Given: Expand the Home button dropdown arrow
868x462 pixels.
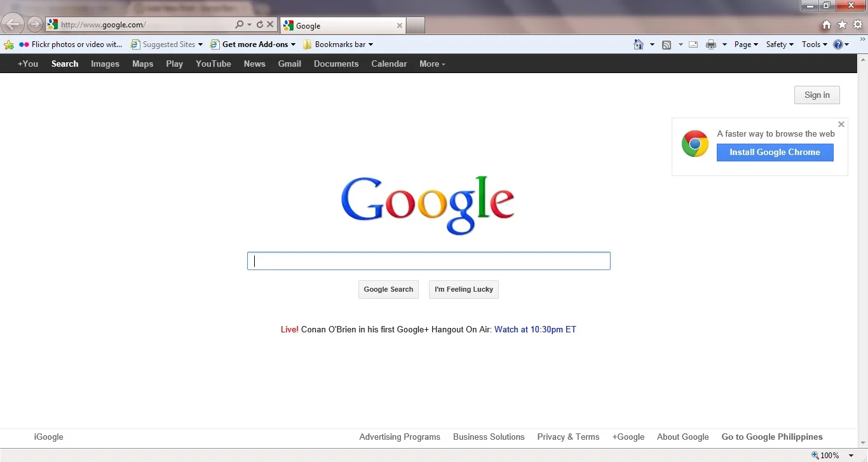Looking at the screenshot, I should [x=652, y=44].
